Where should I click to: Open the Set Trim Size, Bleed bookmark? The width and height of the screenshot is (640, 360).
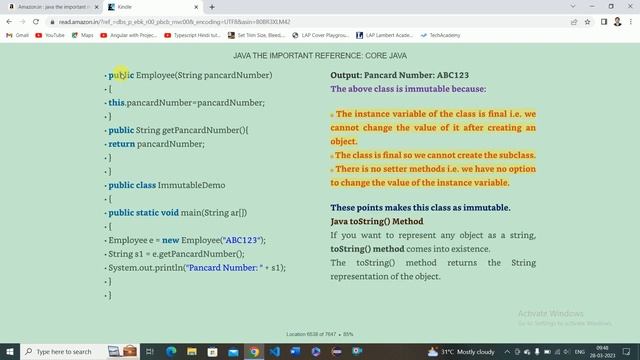[256, 36]
